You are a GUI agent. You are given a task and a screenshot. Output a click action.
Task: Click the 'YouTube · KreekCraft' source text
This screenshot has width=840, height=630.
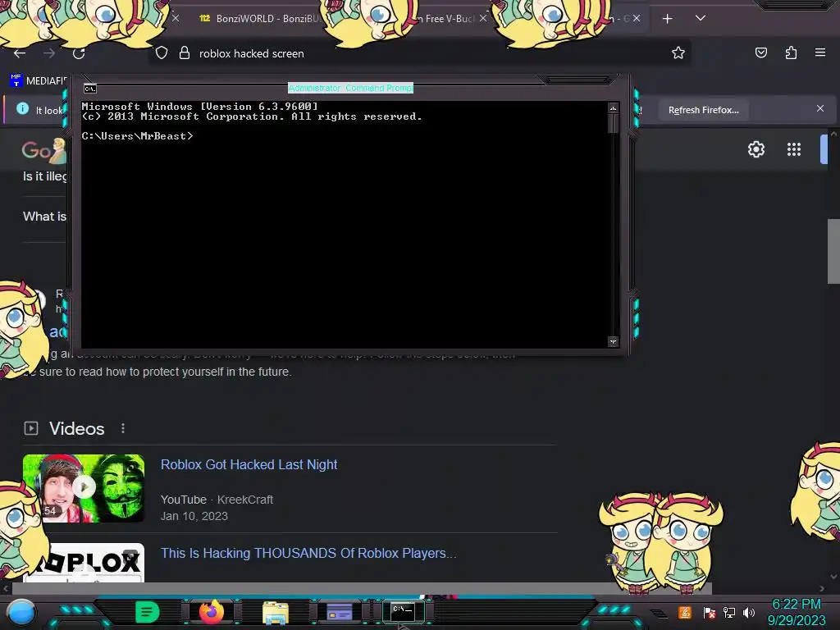[217, 500]
